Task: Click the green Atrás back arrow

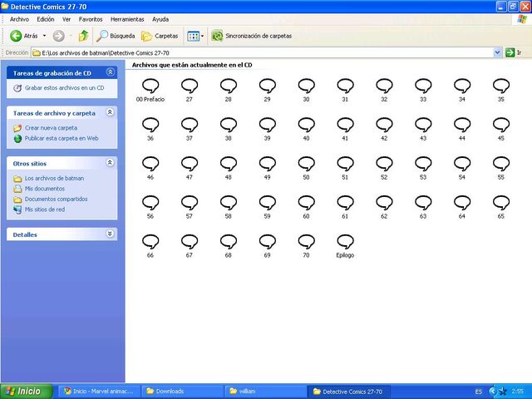Action: click(16, 36)
